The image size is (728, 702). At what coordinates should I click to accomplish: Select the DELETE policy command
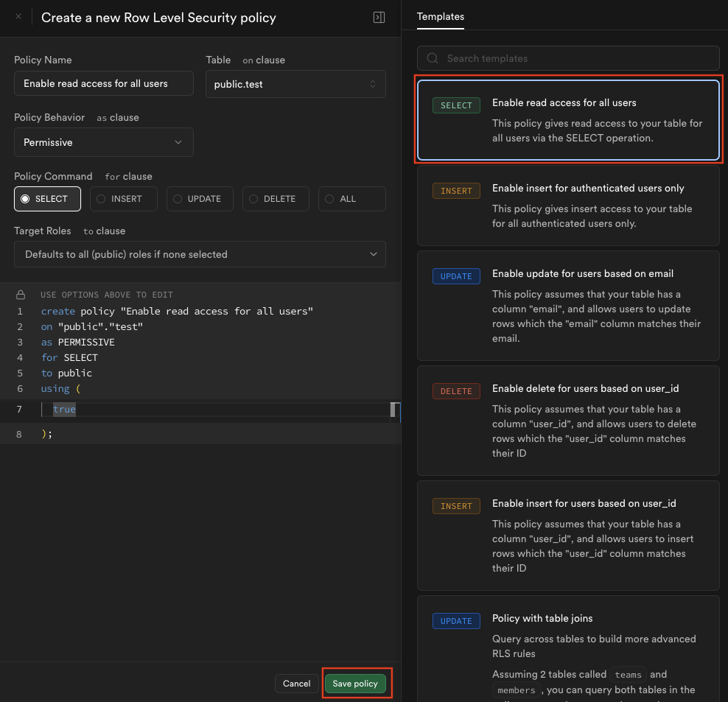(x=276, y=199)
